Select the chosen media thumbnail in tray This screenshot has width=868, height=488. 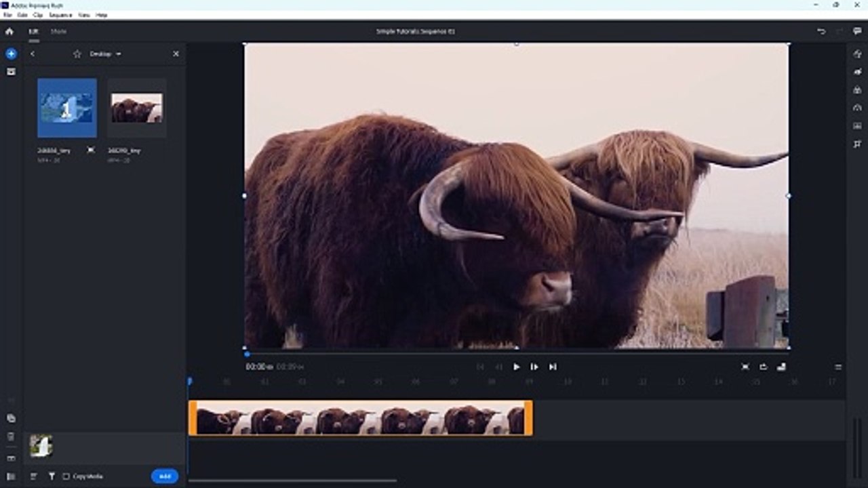pos(41,445)
